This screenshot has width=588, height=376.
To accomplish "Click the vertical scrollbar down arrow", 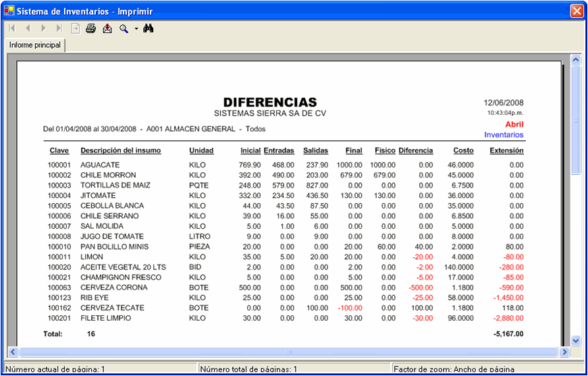I will click(x=576, y=341).
